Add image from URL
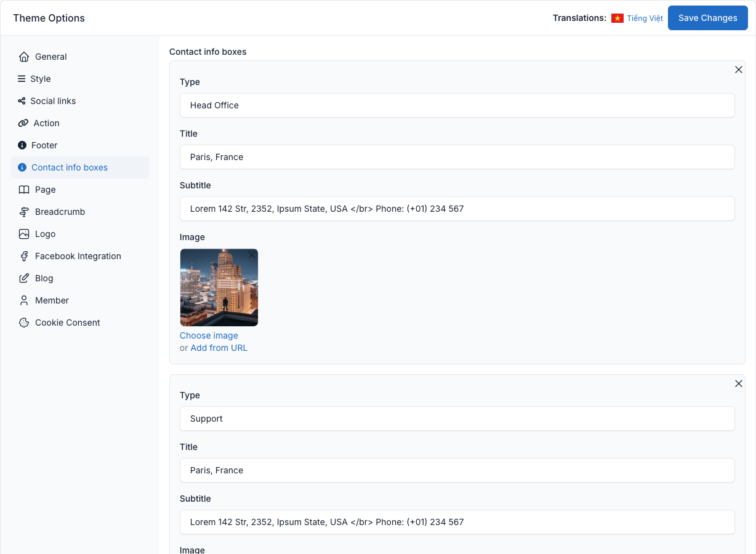The height and width of the screenshot is (554, 756). 219,348
